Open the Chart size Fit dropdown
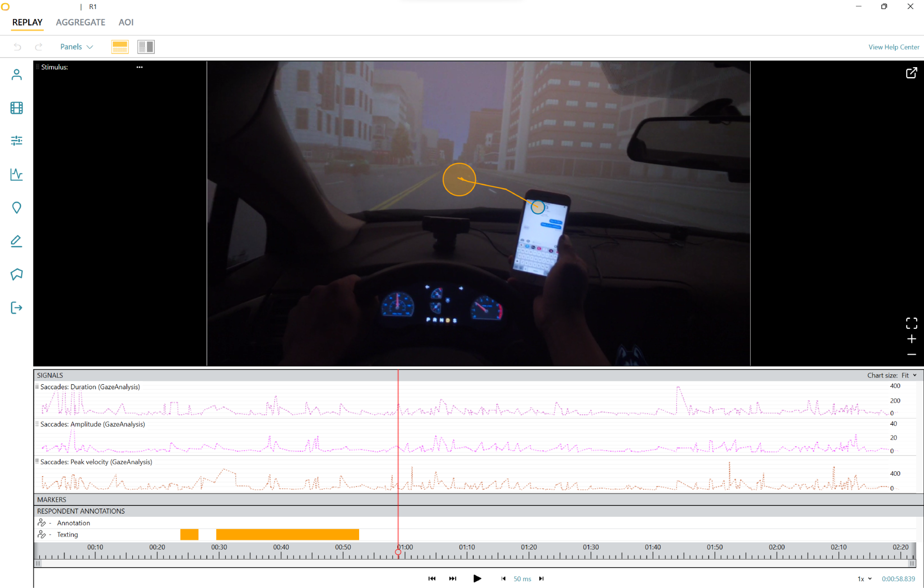 click(x=907, y=375)
